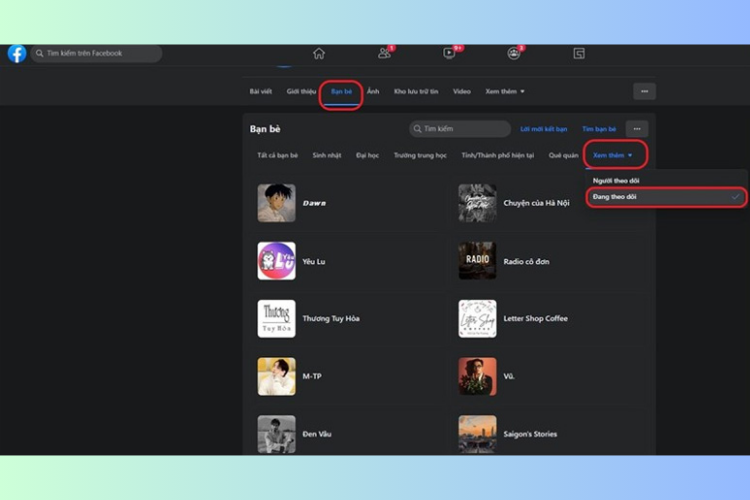This screenshot has height=500, width=750.
Task: Select the checked 'Đang theo dõi' option
Action: (x=615, y=197)
